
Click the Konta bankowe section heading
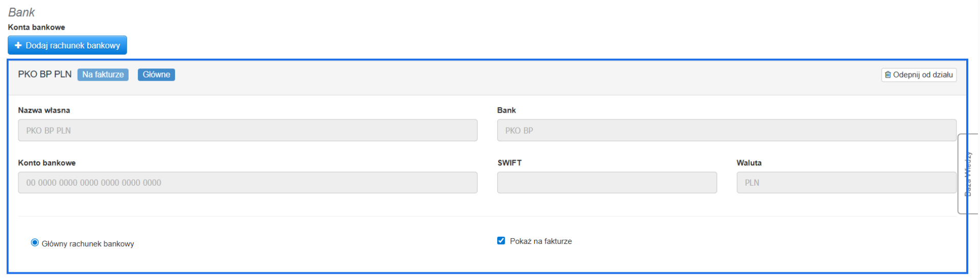click(36, 27)
